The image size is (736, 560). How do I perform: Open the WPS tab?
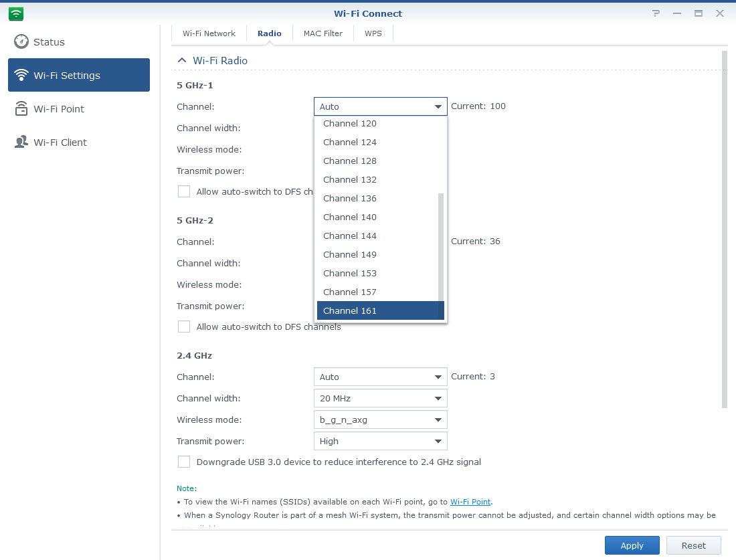click(373, 33)
